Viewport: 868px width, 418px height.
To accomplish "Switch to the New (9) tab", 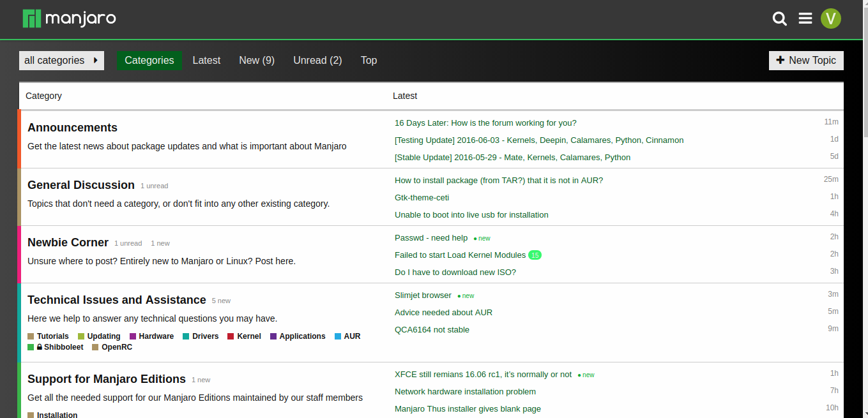I will click(257, 61).
